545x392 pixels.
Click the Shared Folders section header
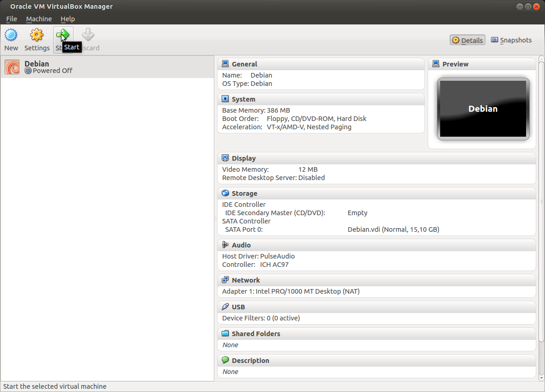256,333
